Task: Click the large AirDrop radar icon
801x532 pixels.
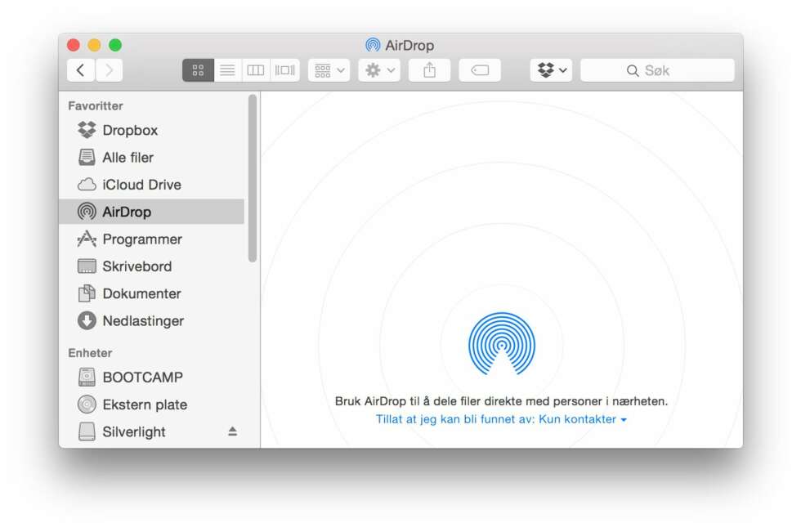Action: (x=502, y=343)
